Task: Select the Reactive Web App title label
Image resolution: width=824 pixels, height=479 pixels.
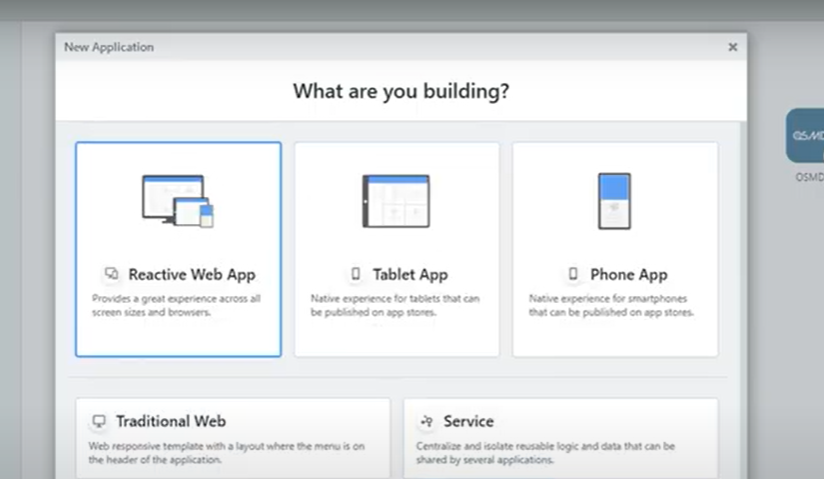Action: pos(192,274)
